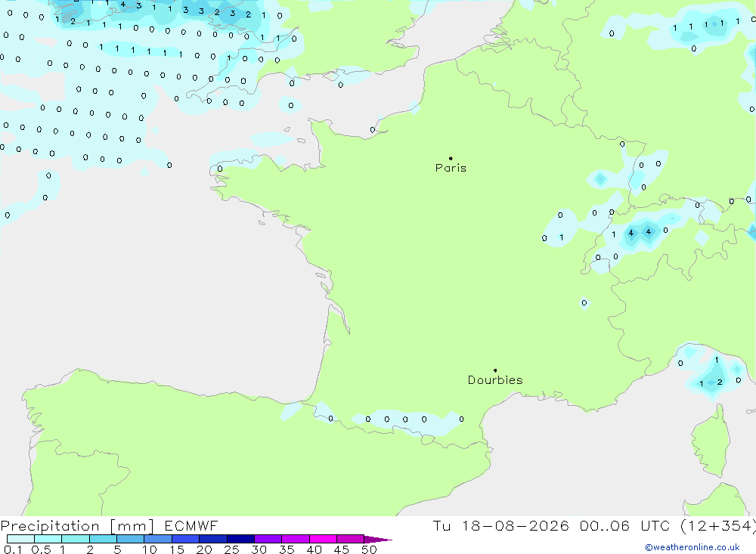Click the '25' legend scale value

click(x=231, y=549)
